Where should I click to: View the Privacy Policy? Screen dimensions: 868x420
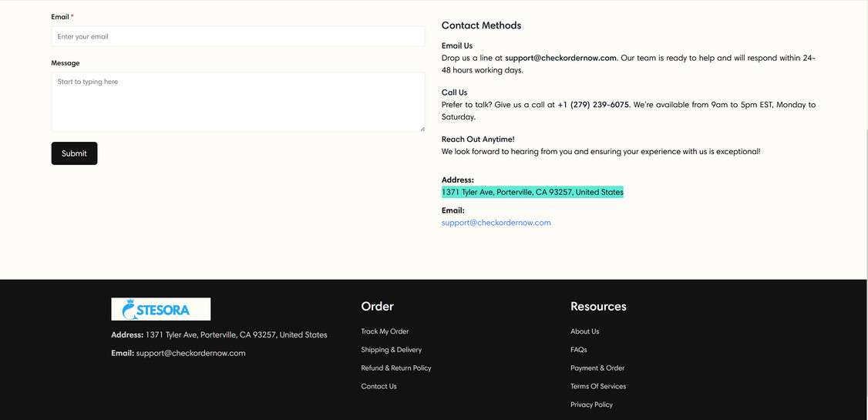591,405
